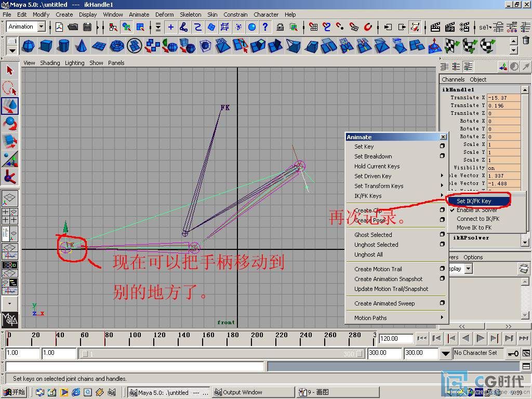This screenshot has height=399, width=532.
Task: Create a polygon cube from shelf
Action: click(46, 46)
